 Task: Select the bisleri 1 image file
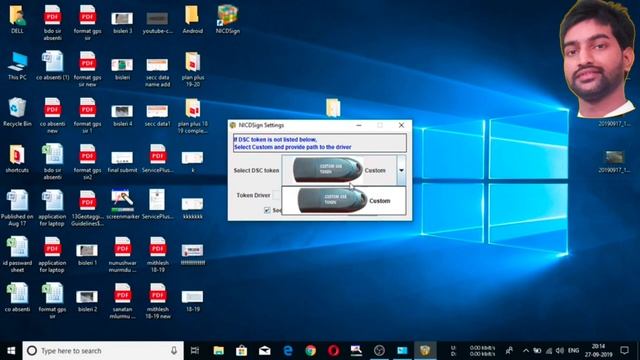pos(87,254)
